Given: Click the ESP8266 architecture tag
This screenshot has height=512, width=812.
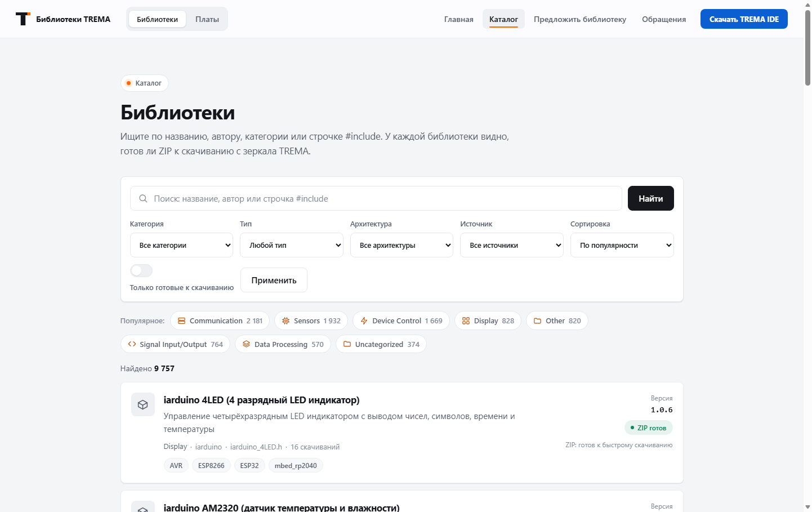Looking at the screenshot, I should point(211,465).
